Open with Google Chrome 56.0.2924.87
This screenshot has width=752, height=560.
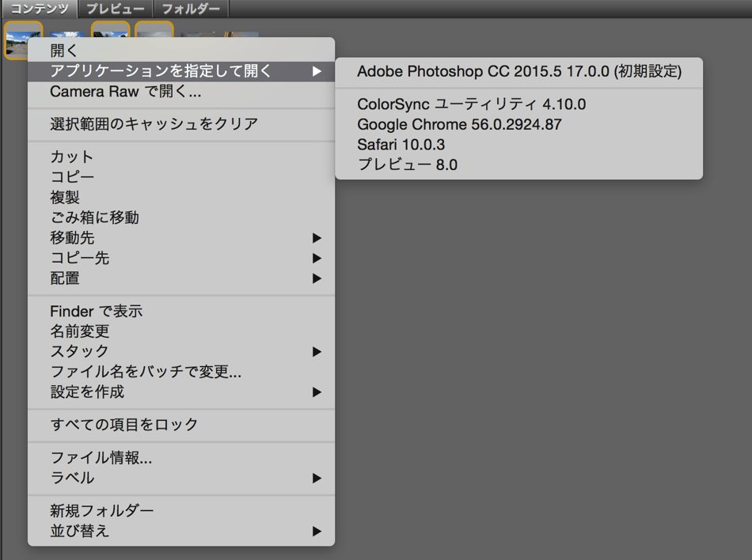click(519, 124)
